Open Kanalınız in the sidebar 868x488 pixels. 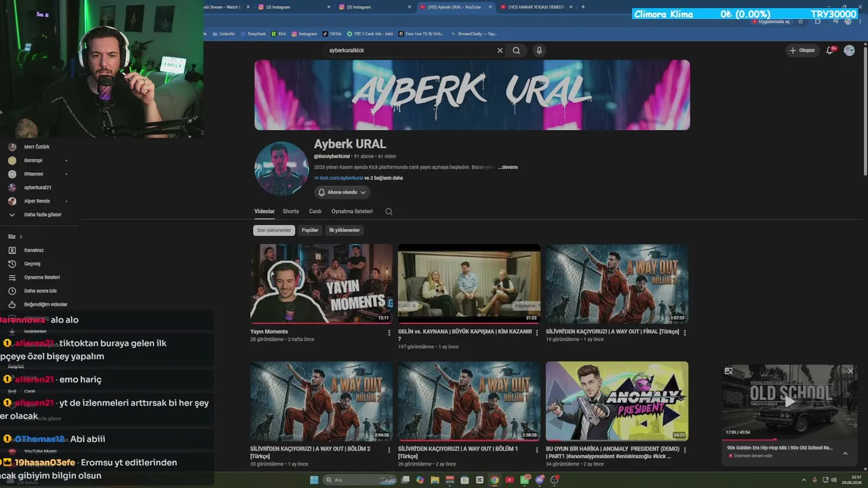click(34, 250)
